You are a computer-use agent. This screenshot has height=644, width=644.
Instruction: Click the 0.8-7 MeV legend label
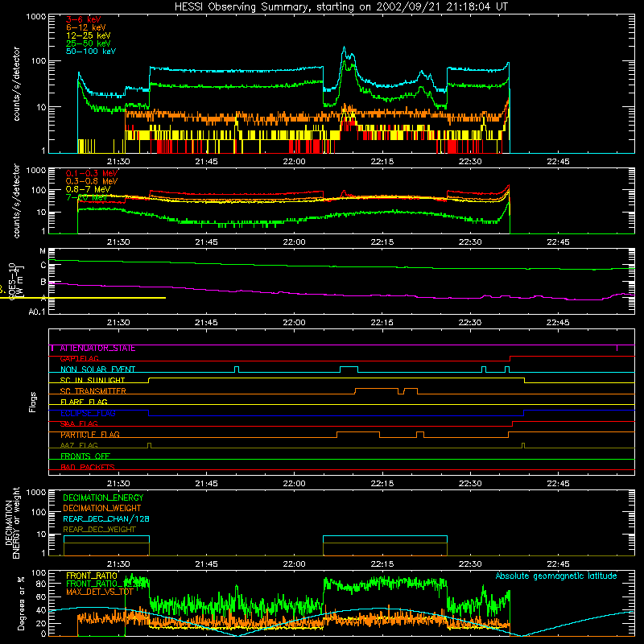[x=88, y=189]
